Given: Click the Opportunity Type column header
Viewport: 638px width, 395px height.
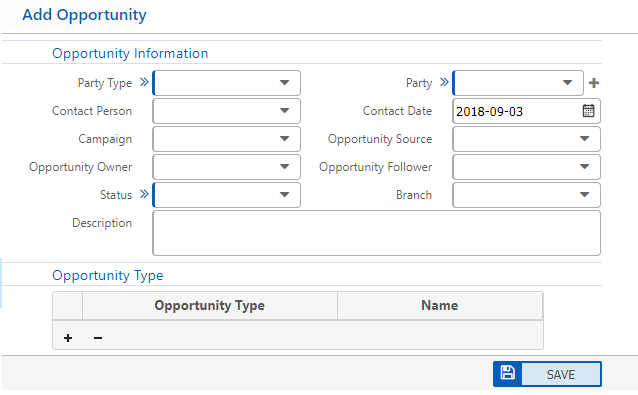Looking at the screenshot, I should [x=210, y=306].
